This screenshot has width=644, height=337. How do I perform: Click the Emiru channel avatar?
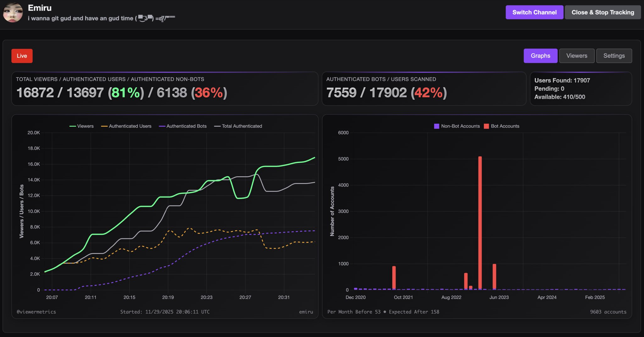coord(13,13)
